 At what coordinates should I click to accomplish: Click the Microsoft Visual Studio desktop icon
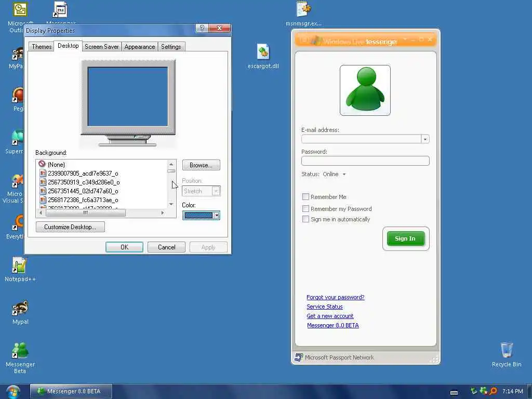click(x=18, y=181)
